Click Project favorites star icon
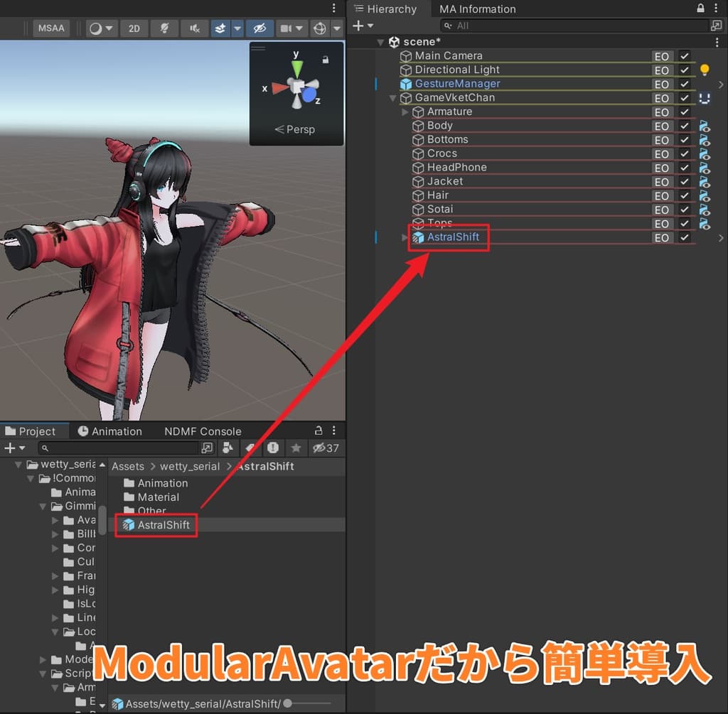The image size is (728, 714). [296, 448]
